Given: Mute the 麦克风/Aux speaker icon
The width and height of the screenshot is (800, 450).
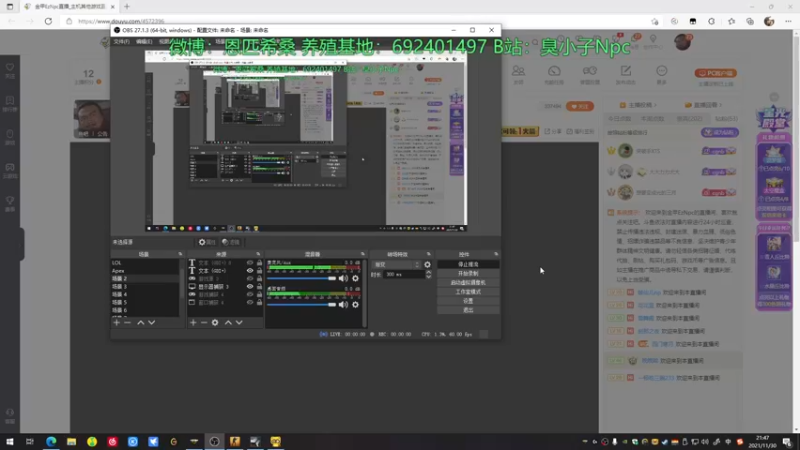Looking at the screenshot, I should [x=343, y=278].
